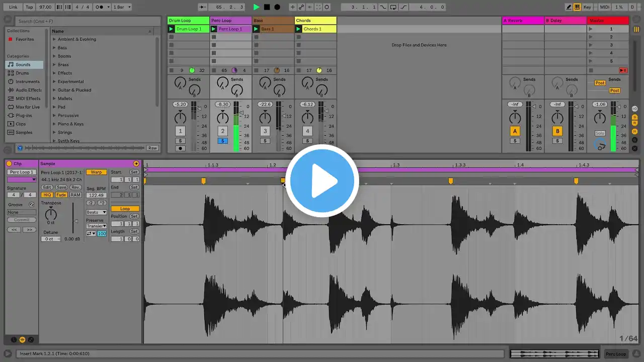644x362 pixels.
Task: Open the Samples category
Action: 24,132
